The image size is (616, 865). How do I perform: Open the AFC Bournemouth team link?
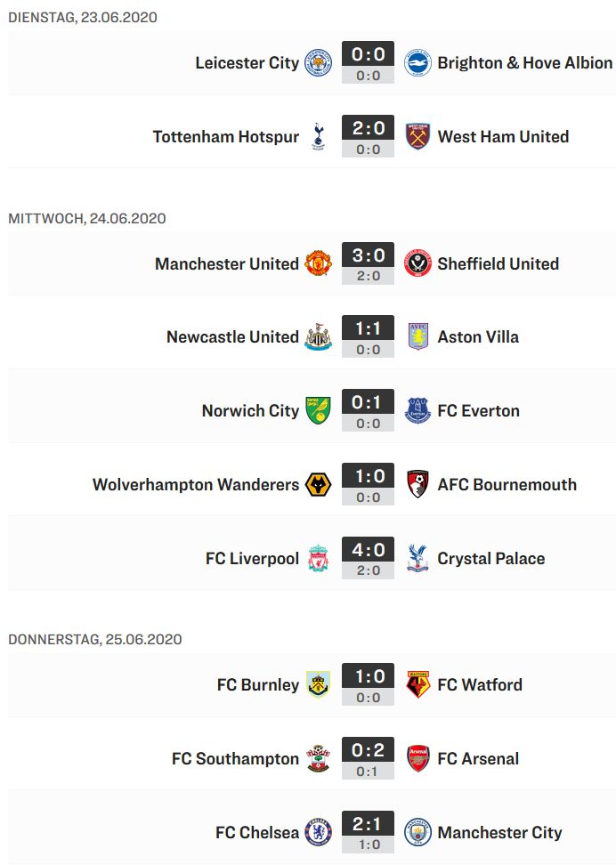[507, 485]
